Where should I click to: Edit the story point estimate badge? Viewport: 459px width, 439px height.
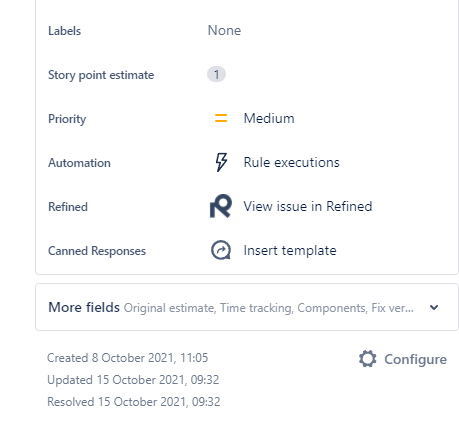(x=216, y=74)
